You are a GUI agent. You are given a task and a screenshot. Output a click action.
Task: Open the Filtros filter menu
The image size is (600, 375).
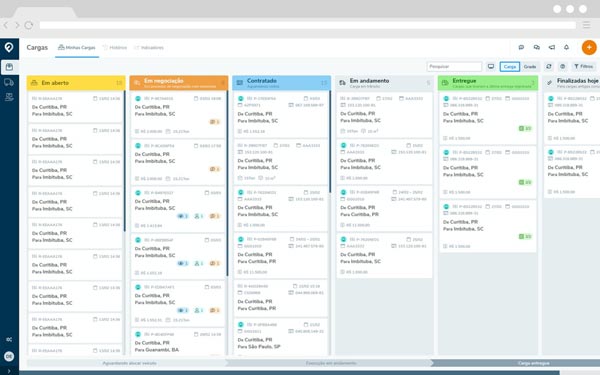pos(584,67)
